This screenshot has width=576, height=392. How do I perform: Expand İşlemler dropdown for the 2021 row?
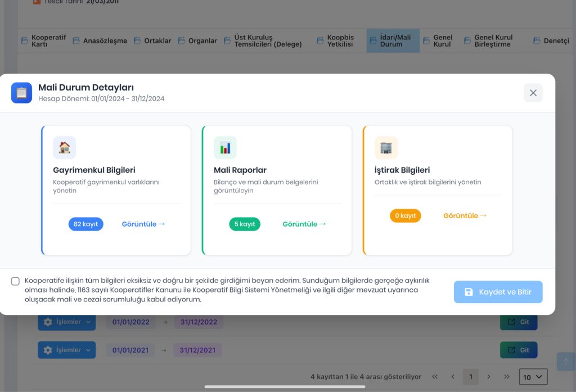pyautogui.click(x=67, y=350)
